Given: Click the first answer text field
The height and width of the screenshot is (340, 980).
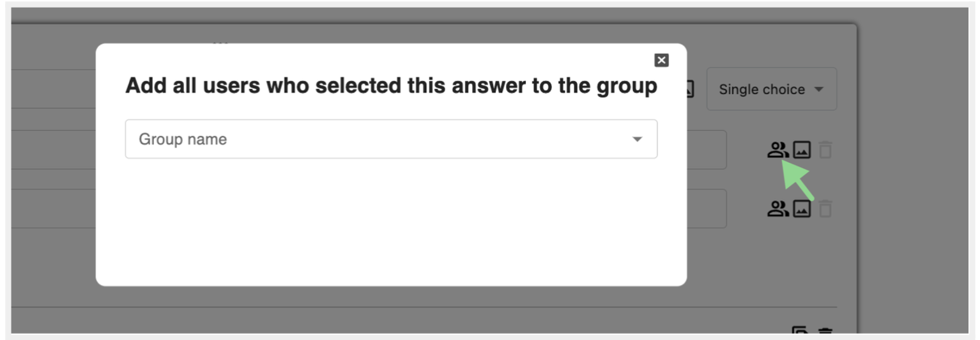Looking at the screenshot, I should click(706, 150).
